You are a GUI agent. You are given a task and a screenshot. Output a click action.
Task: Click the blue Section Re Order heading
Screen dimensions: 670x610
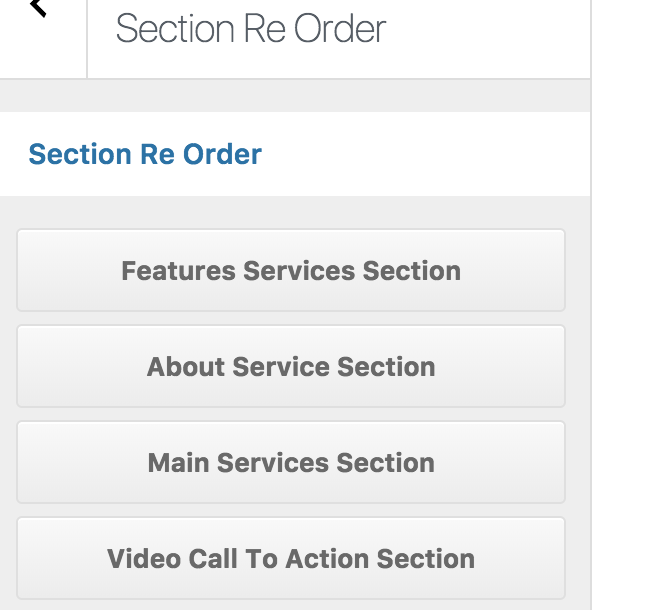[x=145, y=155]
